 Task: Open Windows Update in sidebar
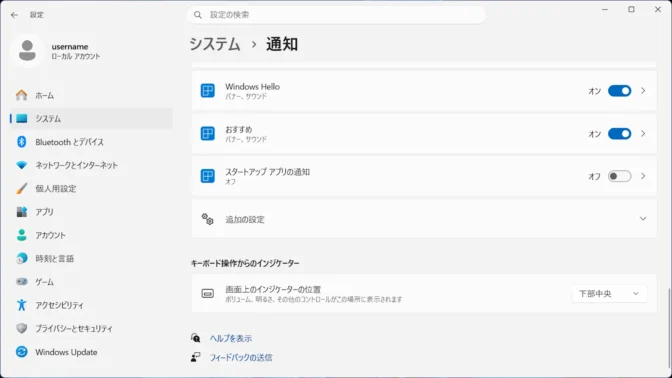click(x=91, y=352)
